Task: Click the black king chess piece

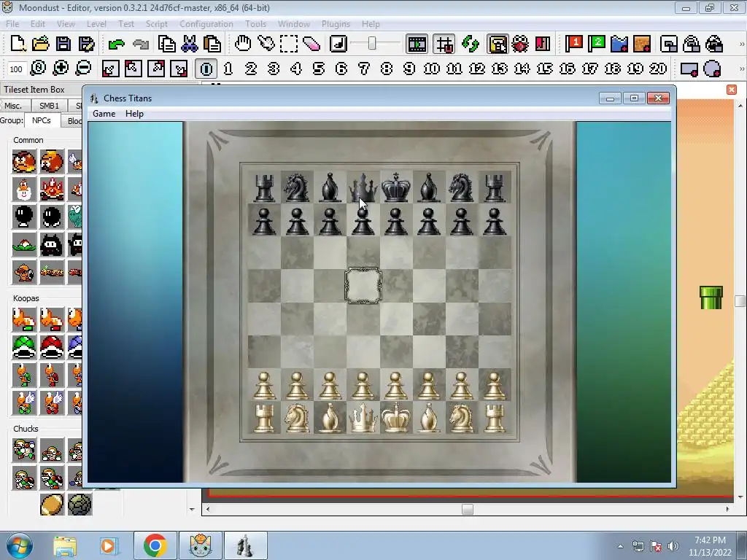Action: pos(396,187)
